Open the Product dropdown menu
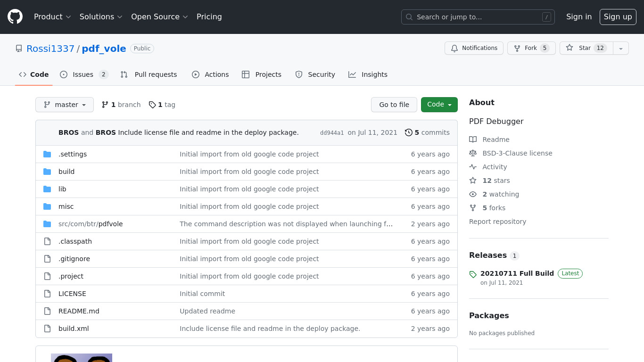This screenshot has height=362, width=644. point(52,17)
